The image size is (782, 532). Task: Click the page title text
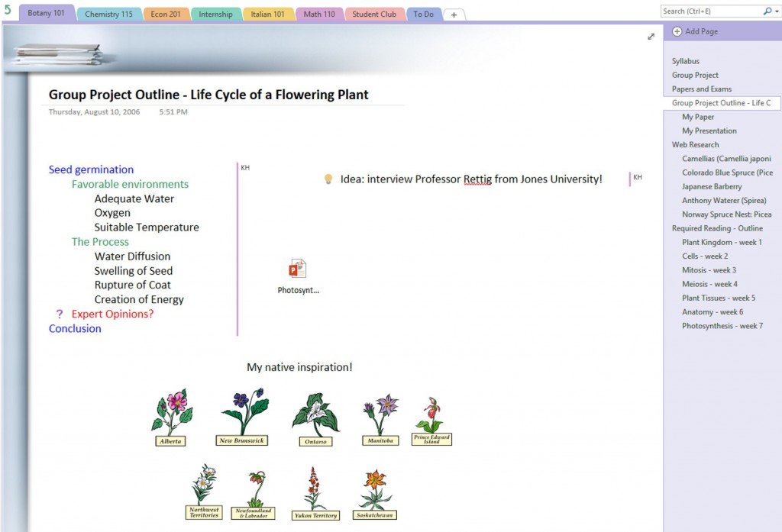208,95
